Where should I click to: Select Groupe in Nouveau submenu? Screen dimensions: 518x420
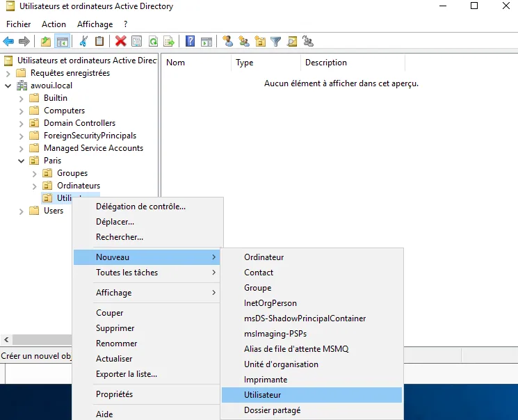[x=312, y=288]
